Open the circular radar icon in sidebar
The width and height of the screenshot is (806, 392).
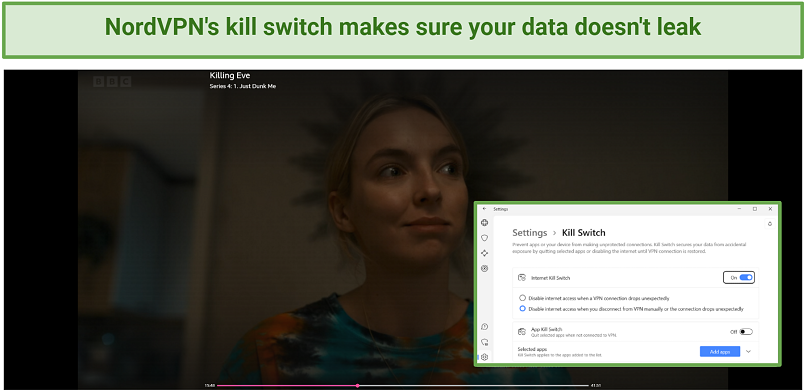484,269
